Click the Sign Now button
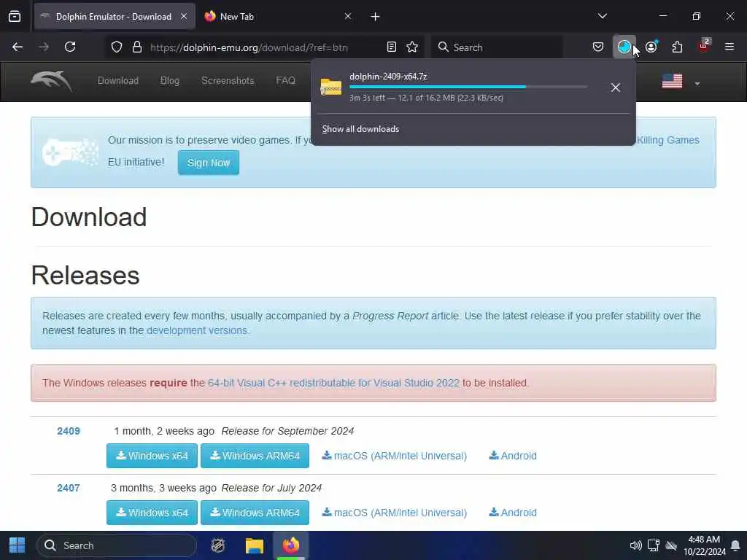 (x=208, y=163)
